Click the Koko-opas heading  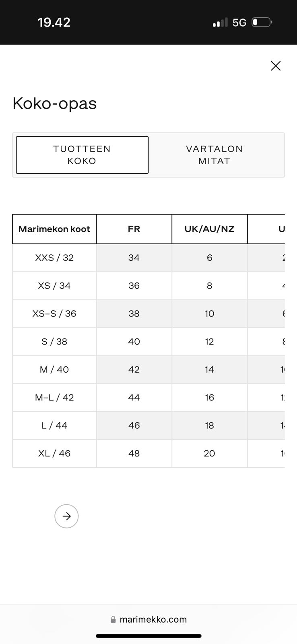coord(55,103)
